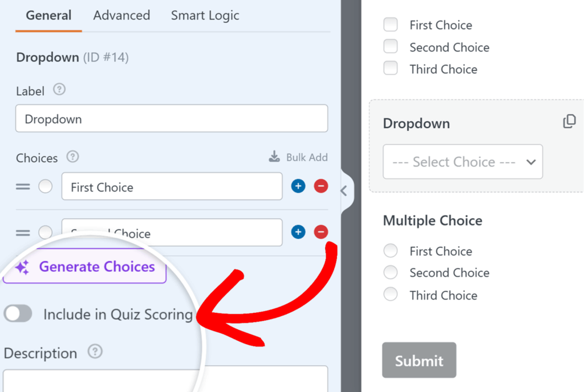Click the Dropdown field duplicate icon
Image resolution: width=584 pixels, height=392 pixels.
click(569, 122)
